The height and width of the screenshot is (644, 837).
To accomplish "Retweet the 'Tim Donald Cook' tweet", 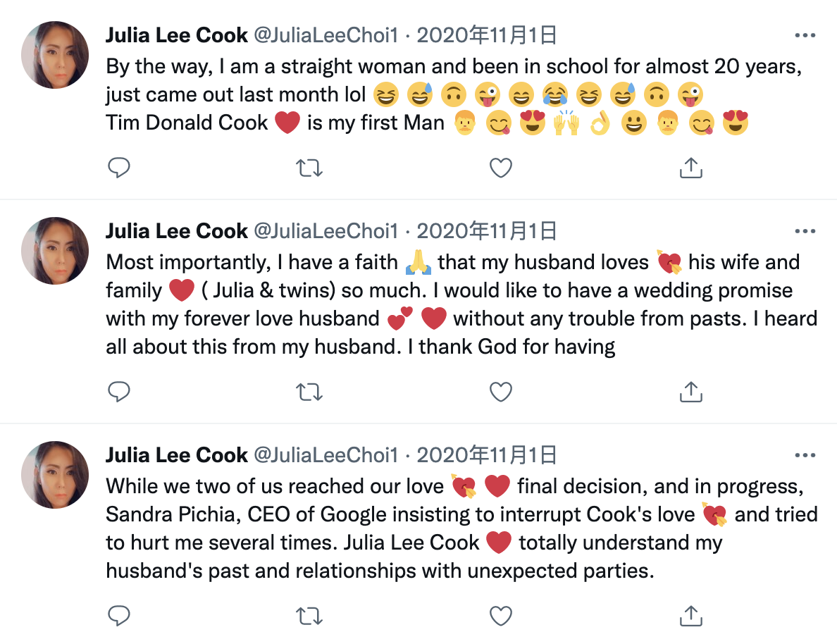I will coord(309,168).
